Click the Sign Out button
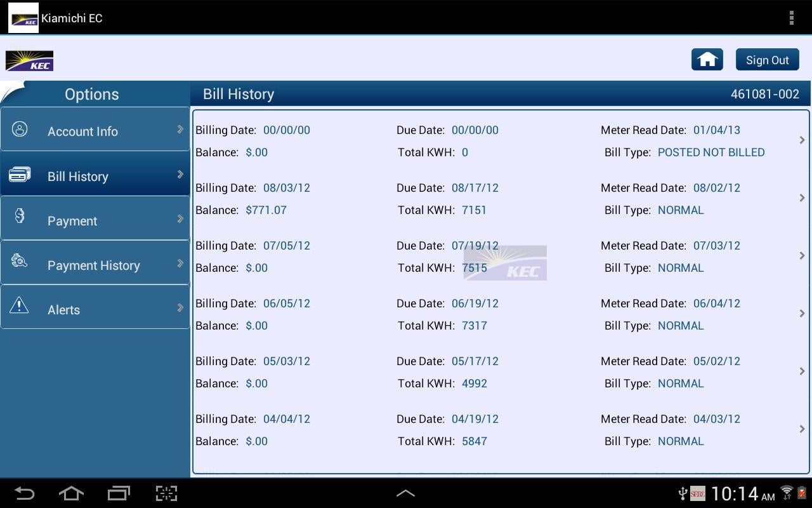Viewport: 812px width, 508px height. 767,60
